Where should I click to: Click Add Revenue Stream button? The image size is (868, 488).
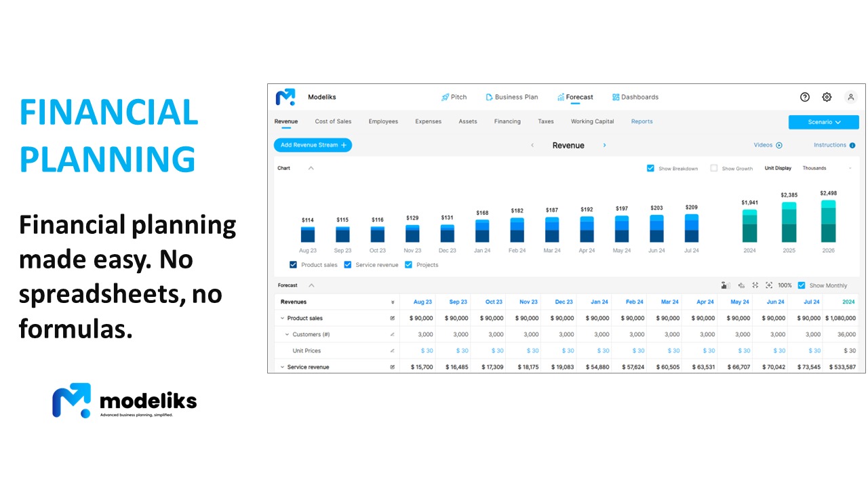[313, 145]
